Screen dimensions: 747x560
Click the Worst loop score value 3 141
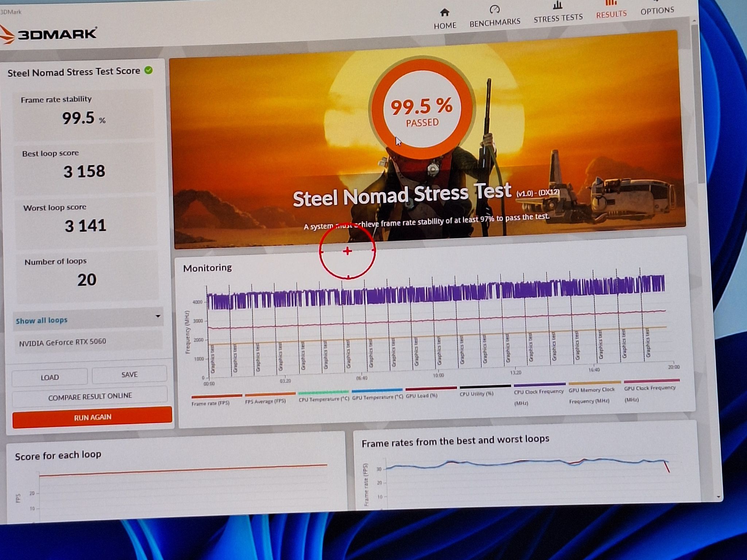point(85,226)
